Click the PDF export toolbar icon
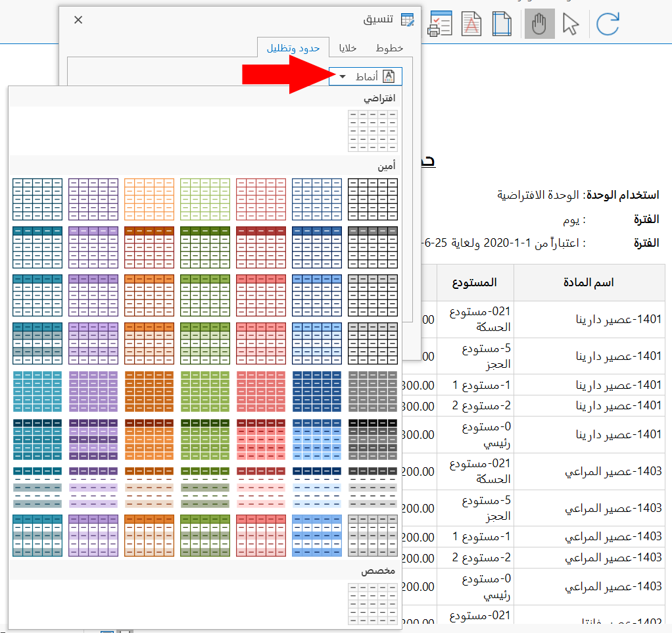The image size is (672, 633). [x=471, y=24]
